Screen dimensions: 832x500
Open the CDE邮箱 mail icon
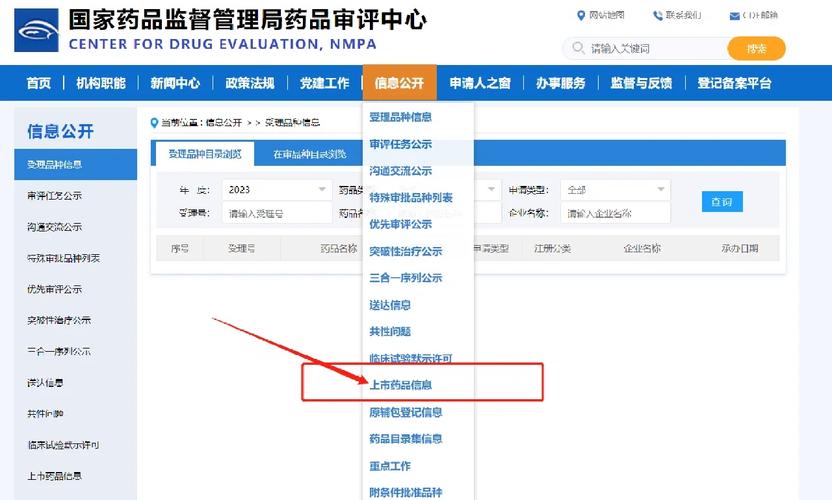734,16
